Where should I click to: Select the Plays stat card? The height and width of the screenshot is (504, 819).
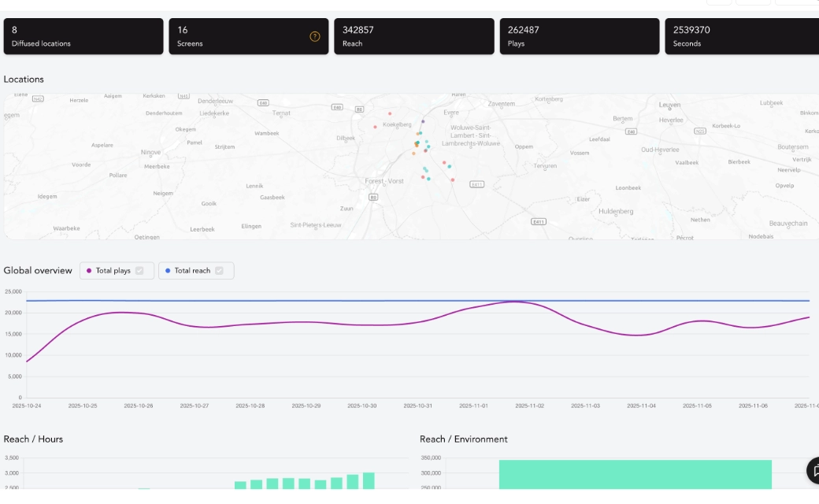pyautogui.click(x=579, y=36)
